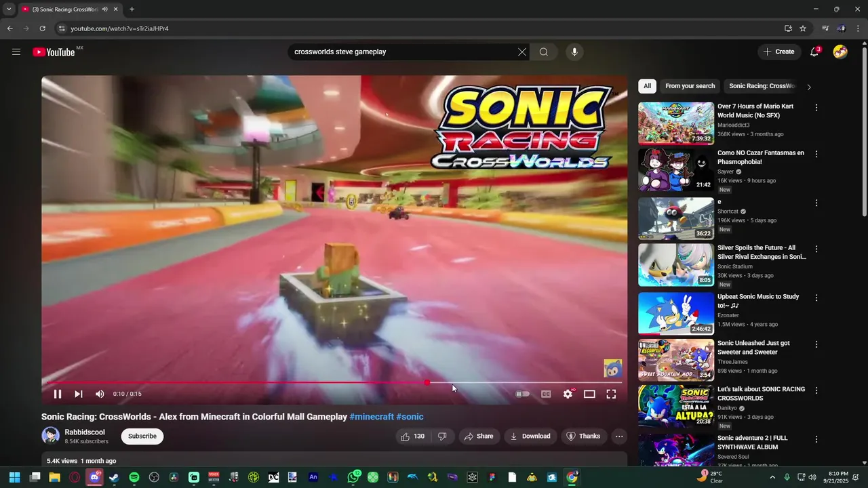Like the video with 130 likes
Image resolution: width=868 pixels, height=488 pixels.
pos(413,436)
